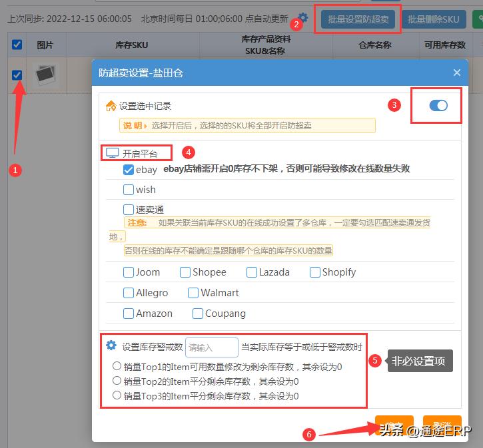Open sync settings gear beside auto-update time
Viewport: 483px width, 448px height.
pyautogui.click(x=303, y=17)
